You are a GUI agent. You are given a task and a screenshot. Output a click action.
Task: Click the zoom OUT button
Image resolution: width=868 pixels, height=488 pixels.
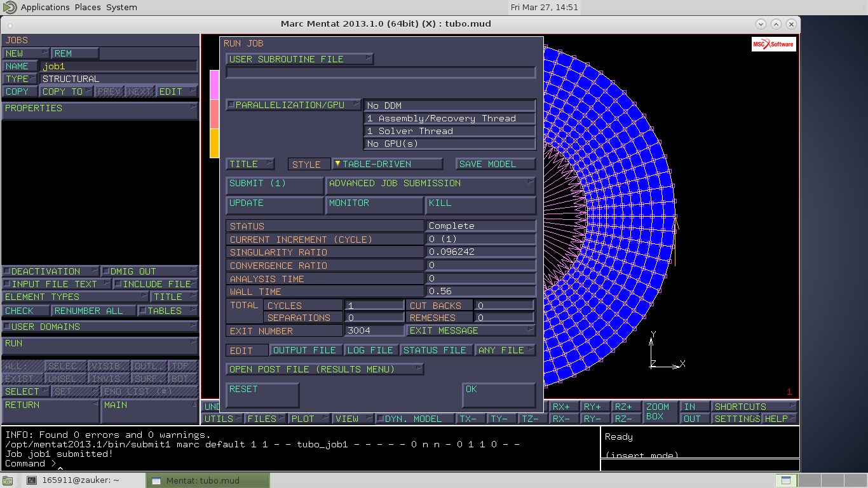click(x=695, y=419)
